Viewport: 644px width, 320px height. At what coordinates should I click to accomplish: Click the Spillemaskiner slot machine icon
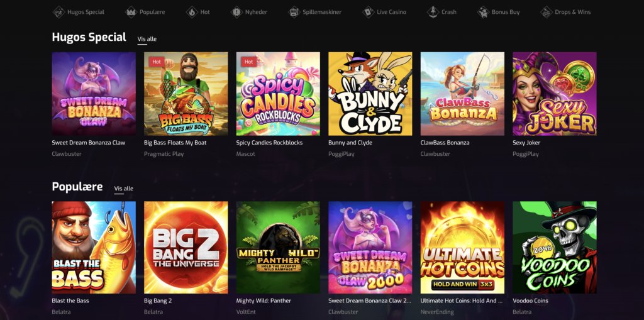[x=294, y=12]
